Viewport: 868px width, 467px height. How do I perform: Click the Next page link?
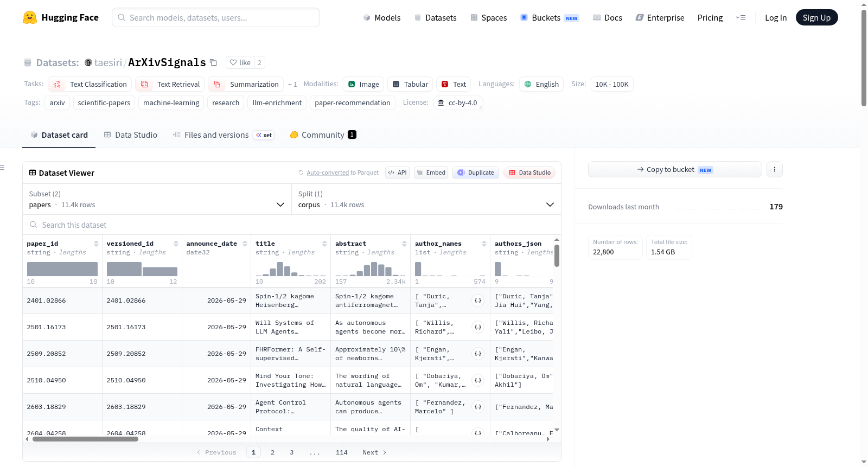pyautogui.click(x=374, y=452)
